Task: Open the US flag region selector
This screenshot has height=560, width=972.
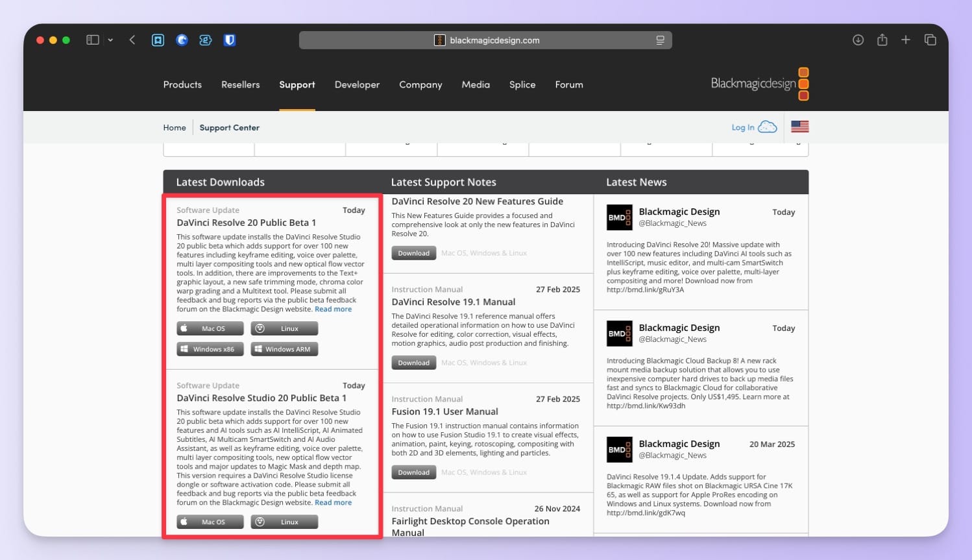Action: pos(800,127)
